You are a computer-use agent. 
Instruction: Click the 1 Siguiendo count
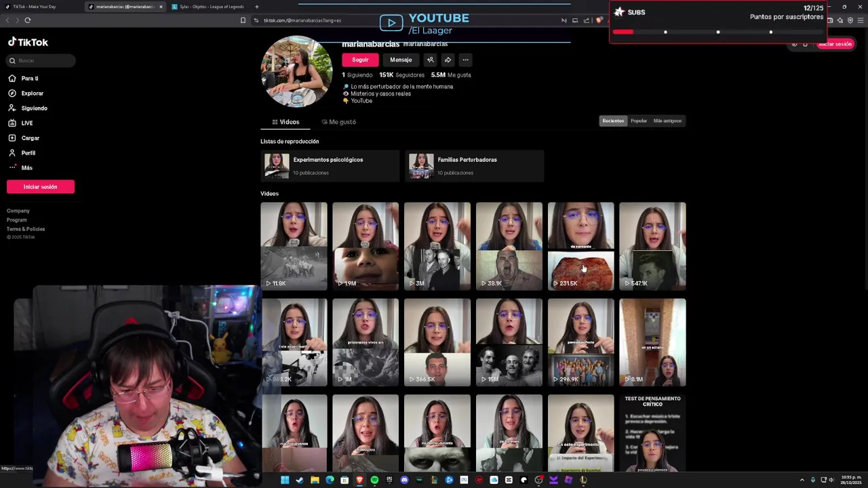(357, 75)
